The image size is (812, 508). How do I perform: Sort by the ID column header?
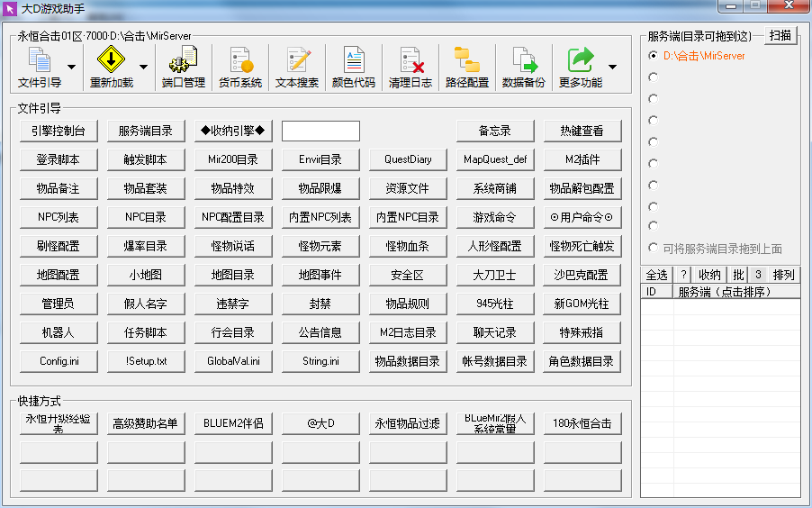(656, 292)
